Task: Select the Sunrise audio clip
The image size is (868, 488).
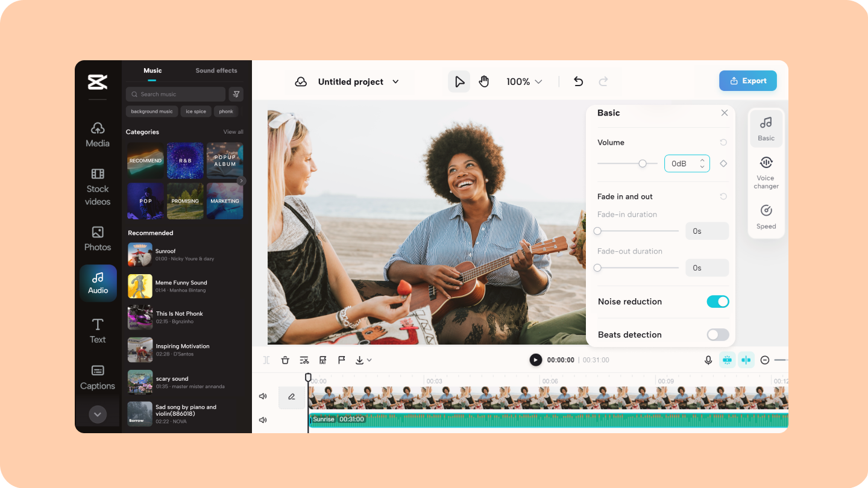Action: 548,420
